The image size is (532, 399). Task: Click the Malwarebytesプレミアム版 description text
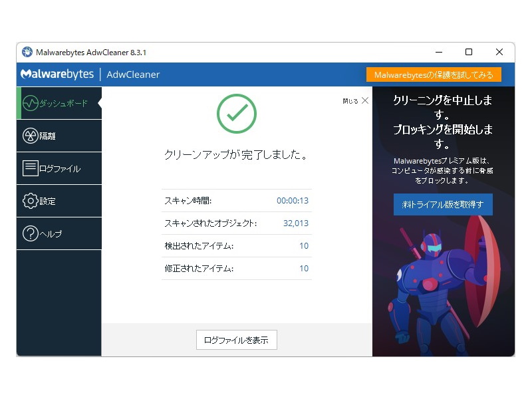point(442,171)
